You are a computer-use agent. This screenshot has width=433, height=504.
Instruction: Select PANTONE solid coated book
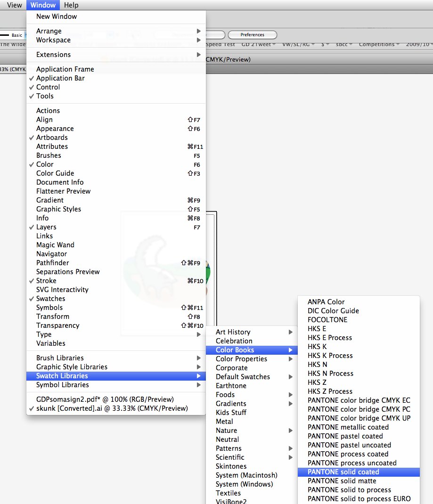(x=359, y=472)
